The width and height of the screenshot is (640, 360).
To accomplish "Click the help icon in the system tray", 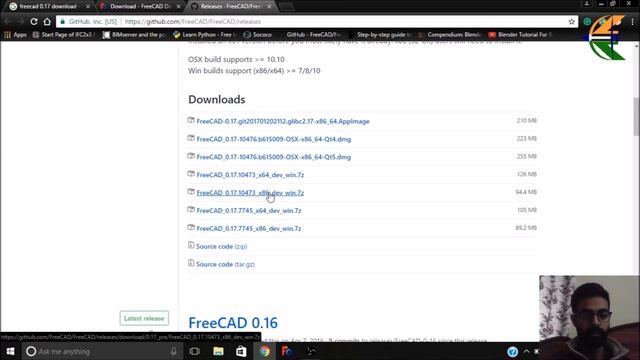I will (513, 351).
